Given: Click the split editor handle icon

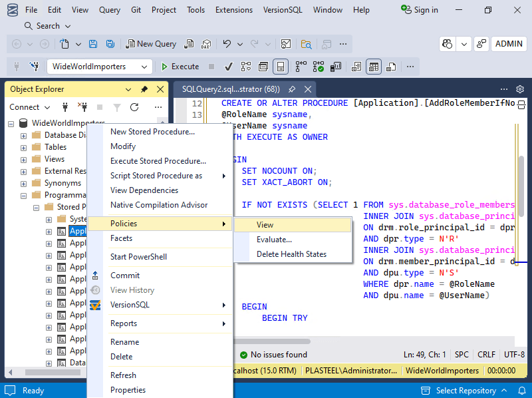Looking at the screenshot, I should tap(521, 105).
